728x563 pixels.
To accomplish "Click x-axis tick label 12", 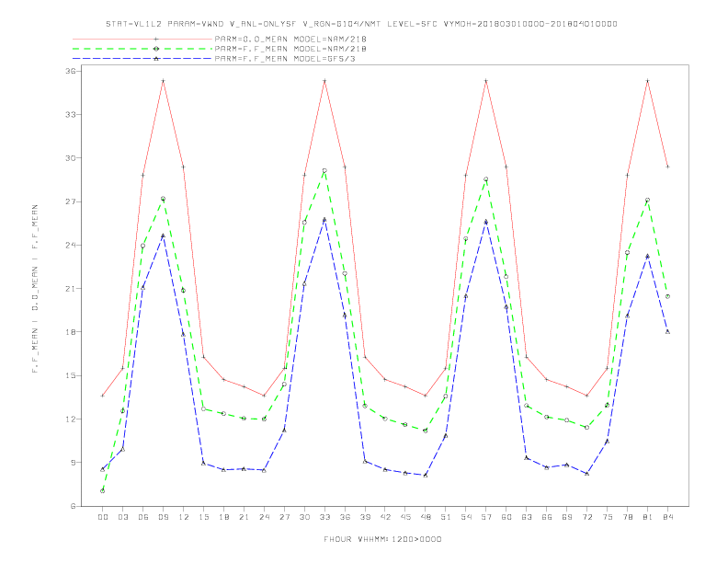I will (x=184, y=517).
